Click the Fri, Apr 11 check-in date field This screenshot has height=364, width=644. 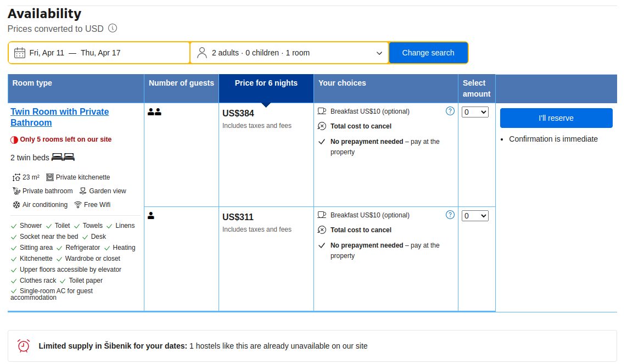click(x=47, y=53)
